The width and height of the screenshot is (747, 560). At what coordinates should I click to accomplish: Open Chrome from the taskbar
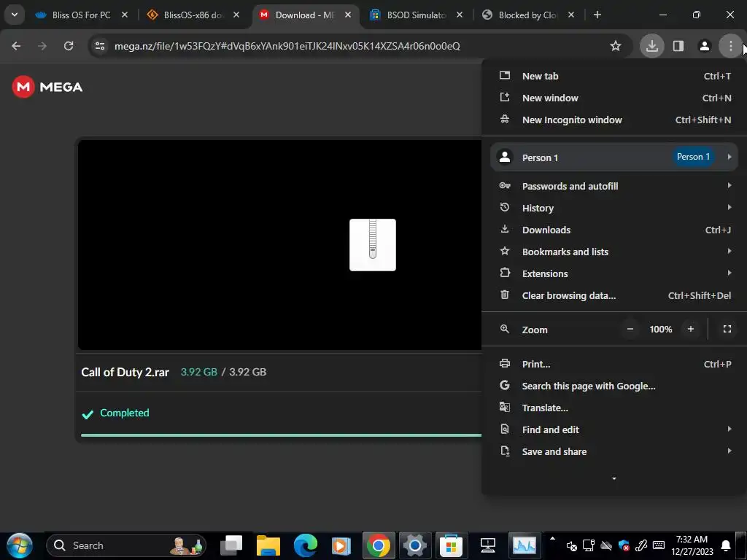pyautogui.click(x=379, y=545)
